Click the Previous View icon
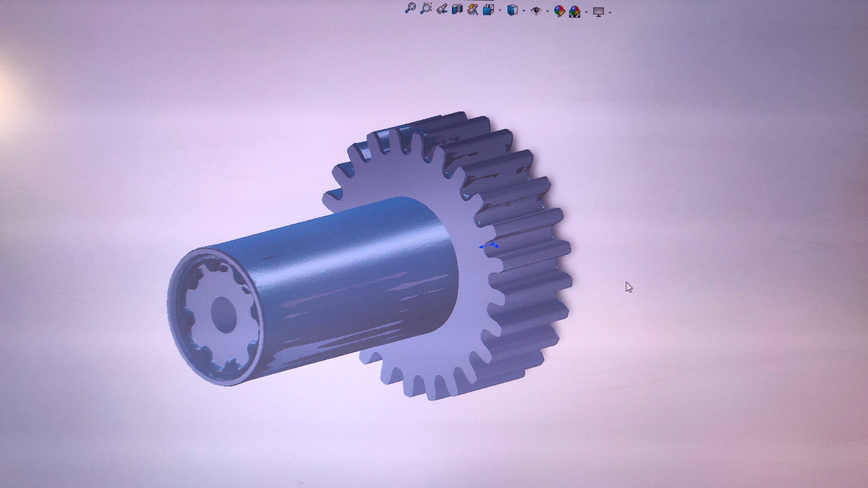The height and width of the screenshot is (488, 868). tap(441, 9)
